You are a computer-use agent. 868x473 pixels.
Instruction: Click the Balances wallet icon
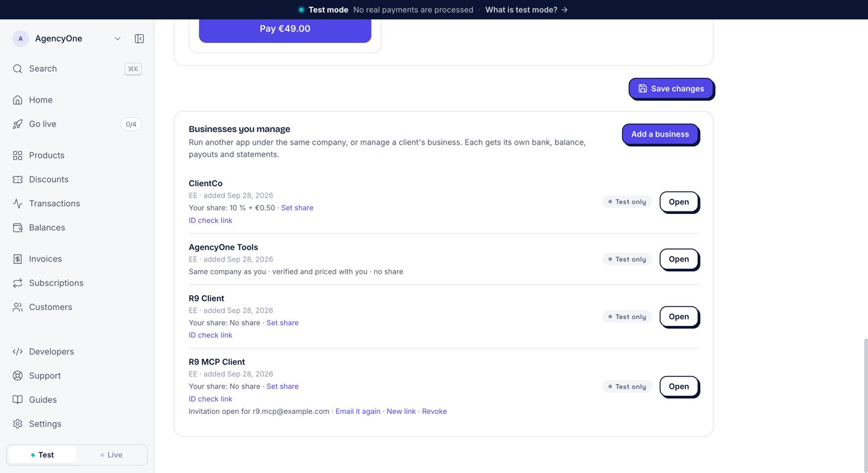point(17,228)
